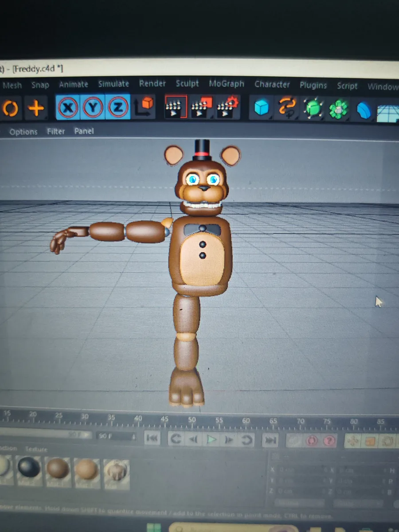Open the green array modeling icon
The image size is (399, 532).
[x=339, y=109]
